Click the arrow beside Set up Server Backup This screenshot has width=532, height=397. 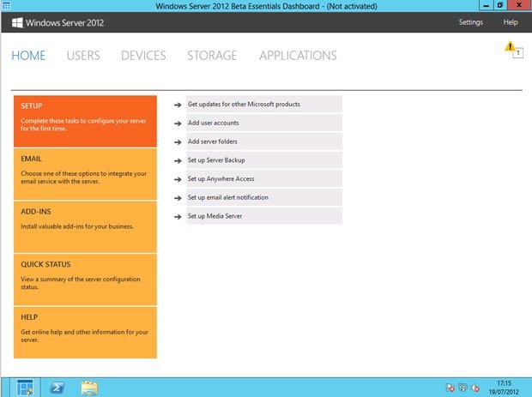(178, 160)
